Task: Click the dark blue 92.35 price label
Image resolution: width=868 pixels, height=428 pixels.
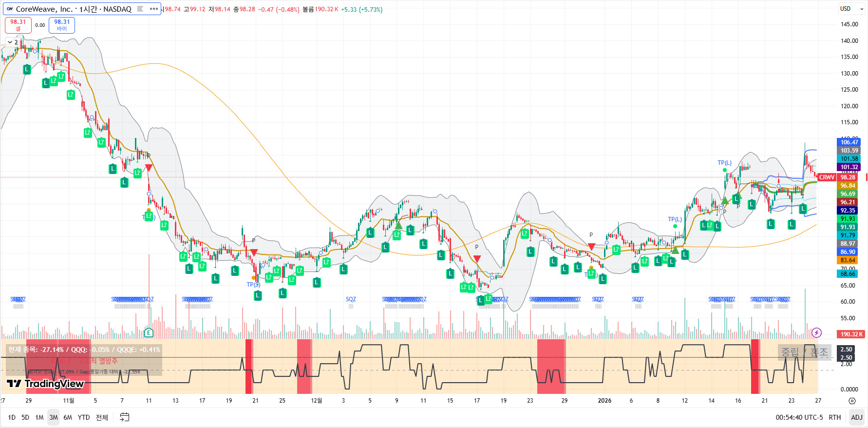Action: point(848,211)
